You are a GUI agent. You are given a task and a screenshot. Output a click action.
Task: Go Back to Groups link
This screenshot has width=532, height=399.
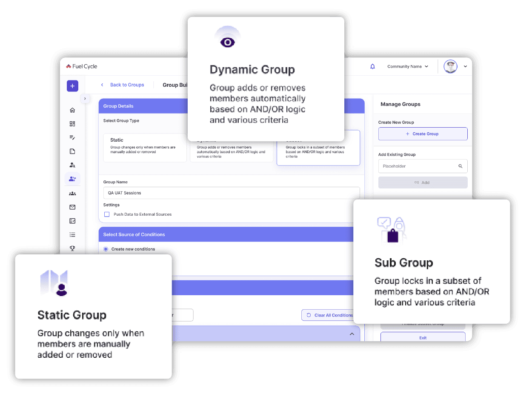[126, 85]
